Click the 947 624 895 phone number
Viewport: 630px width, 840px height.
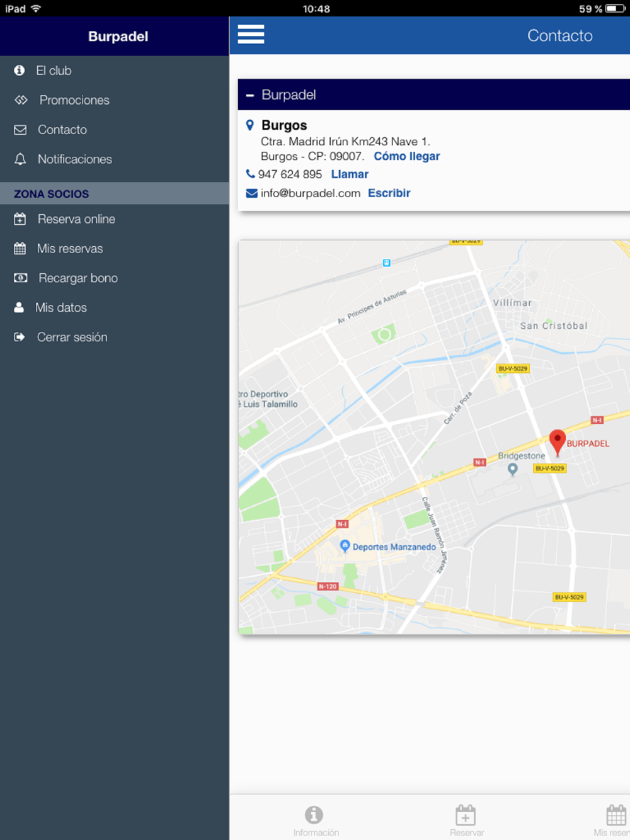click(290, 174)
